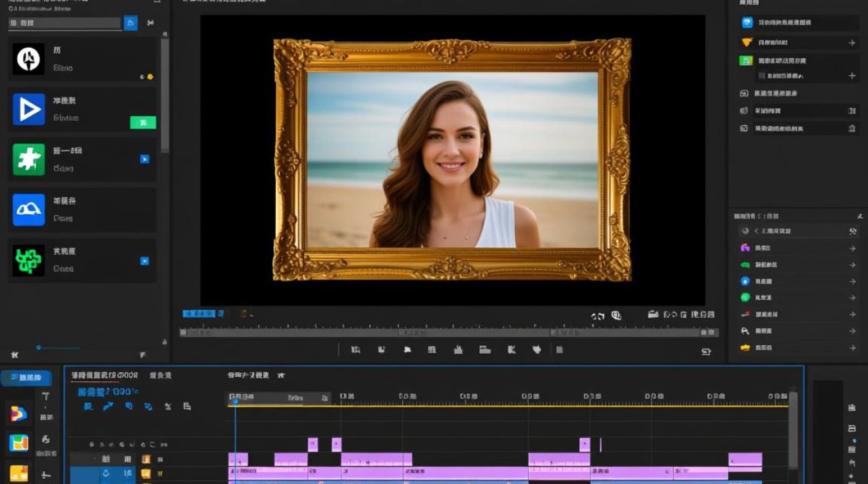Viewport: 868px width, 484px height.
Task: Expand the green oval icon row arrow
Action: (x=852, y=265)
